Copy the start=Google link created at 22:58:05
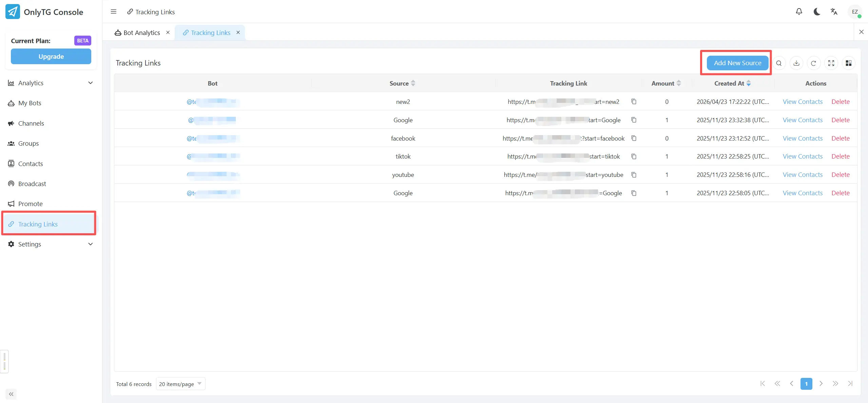This screenshot has width=868, height=403. [634, 193]
